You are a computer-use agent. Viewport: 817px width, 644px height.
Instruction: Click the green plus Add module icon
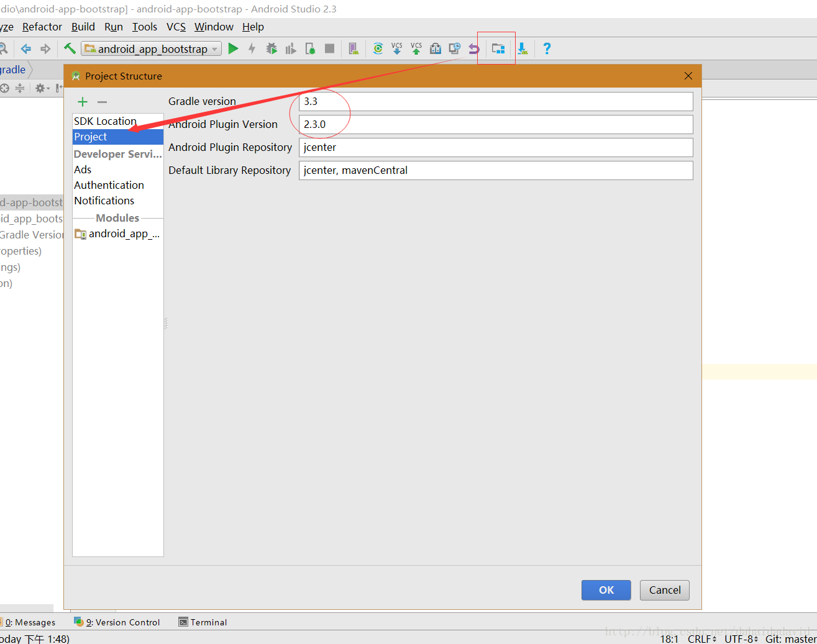pyautogui.click(x=83, y=102)
